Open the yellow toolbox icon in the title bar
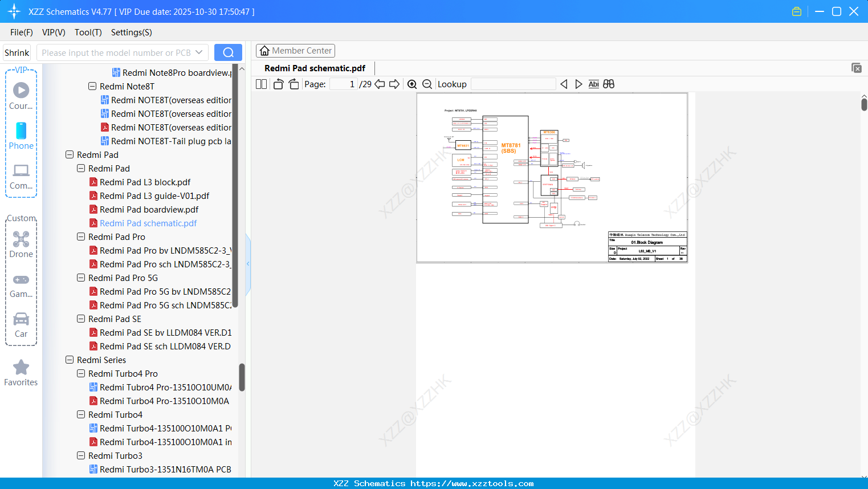This screenshot has width=868, height=489. point(796,11)
